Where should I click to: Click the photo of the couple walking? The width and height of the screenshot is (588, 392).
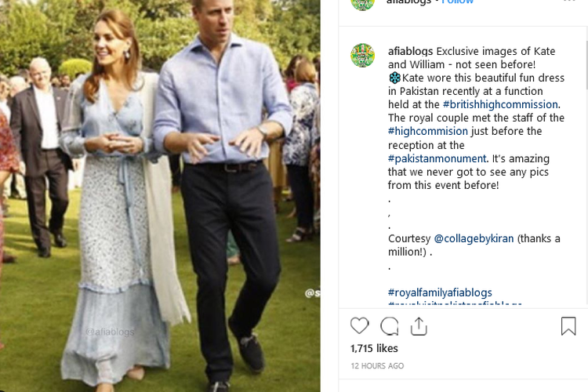[160, 196]
